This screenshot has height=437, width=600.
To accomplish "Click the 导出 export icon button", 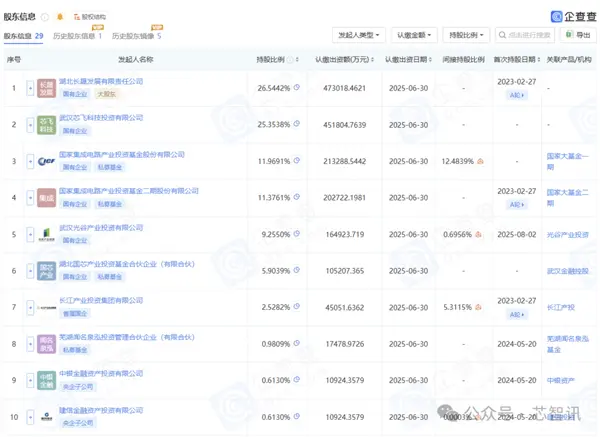I will tap(578, 35).
